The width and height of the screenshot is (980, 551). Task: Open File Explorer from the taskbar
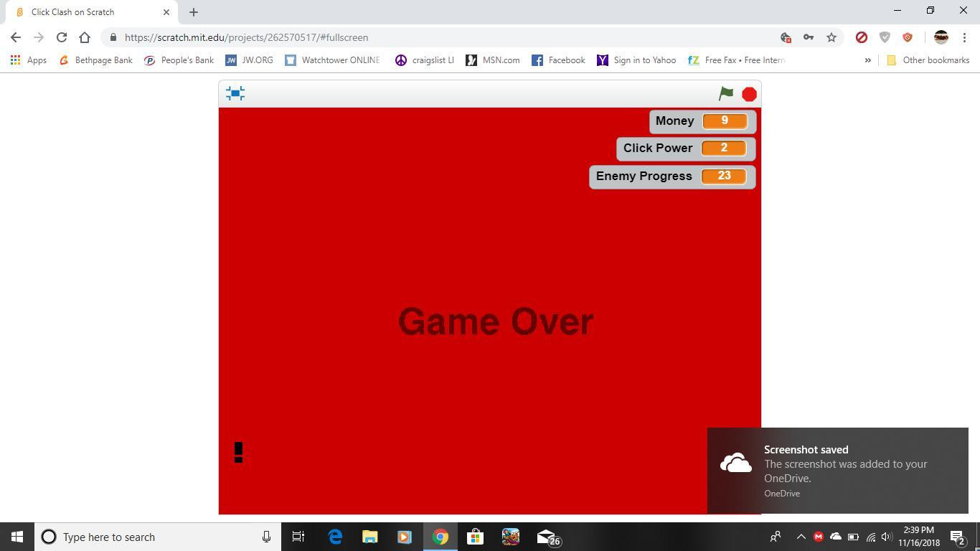369,537
